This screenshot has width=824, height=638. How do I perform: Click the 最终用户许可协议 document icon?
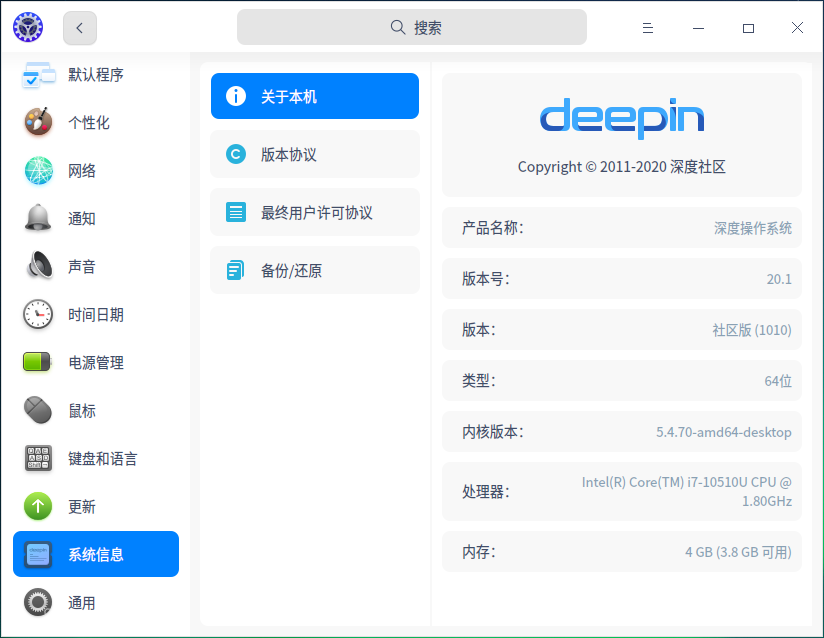tap(236, 212)
